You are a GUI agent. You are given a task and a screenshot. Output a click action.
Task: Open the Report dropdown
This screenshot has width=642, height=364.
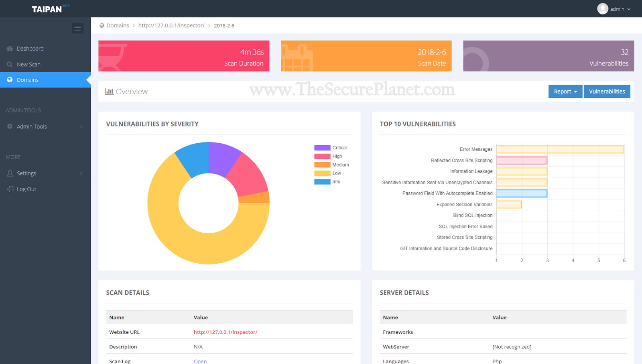pos(565,92)
